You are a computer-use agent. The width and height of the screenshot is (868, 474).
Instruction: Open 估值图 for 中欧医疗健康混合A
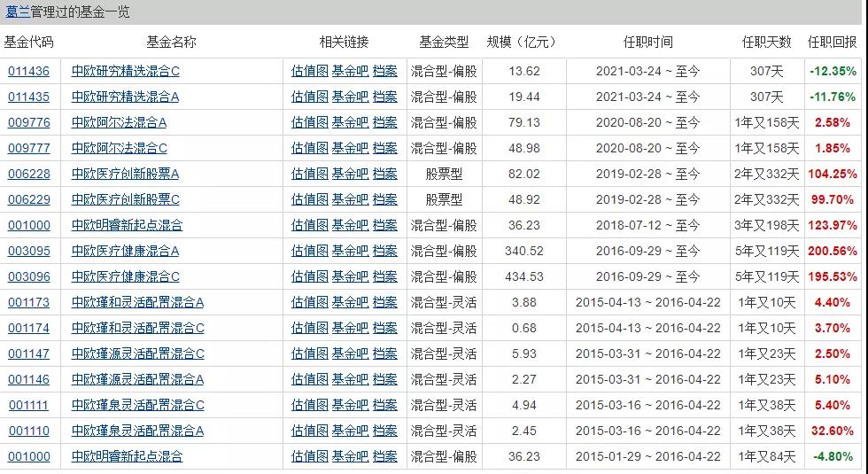coord(310,251)
